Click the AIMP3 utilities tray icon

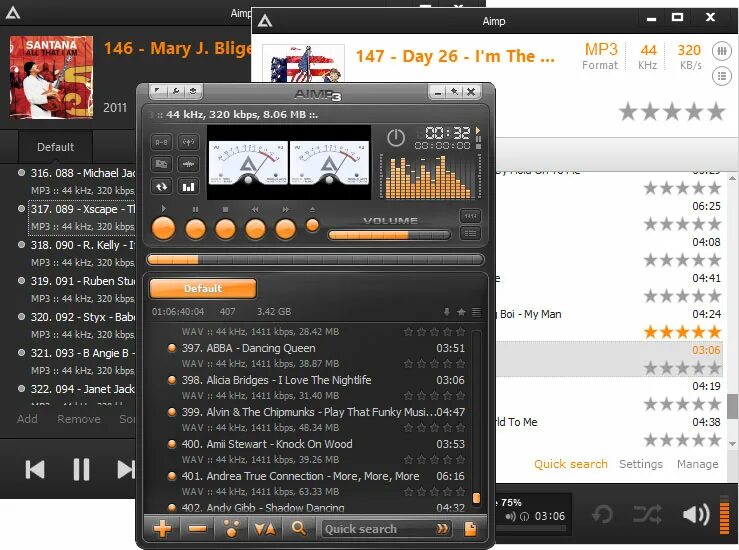[193, 91]
